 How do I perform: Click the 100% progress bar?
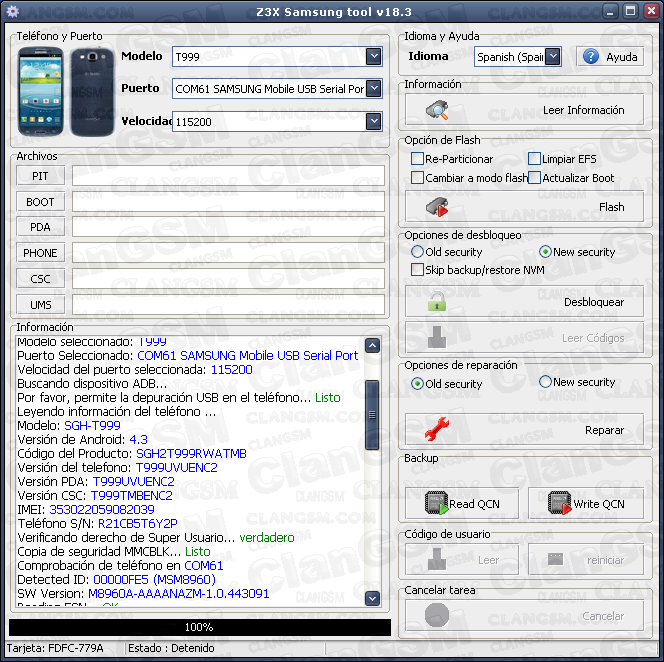coord(199,627)
